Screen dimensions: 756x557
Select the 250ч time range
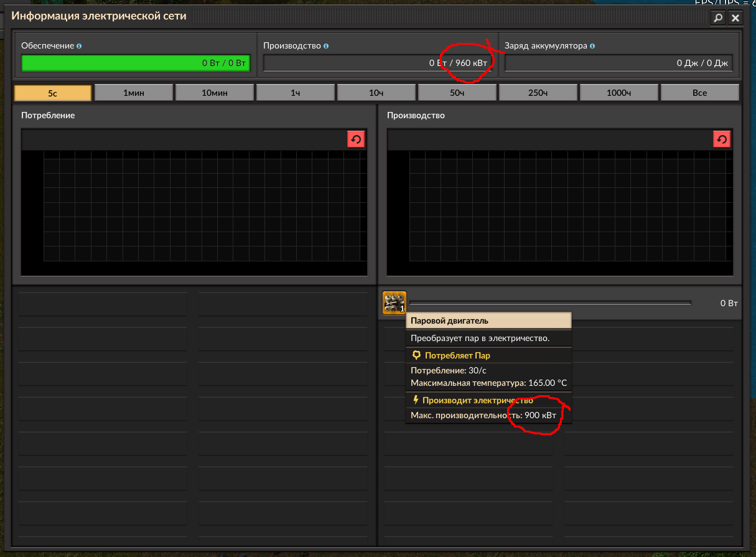tap(538, 92)
